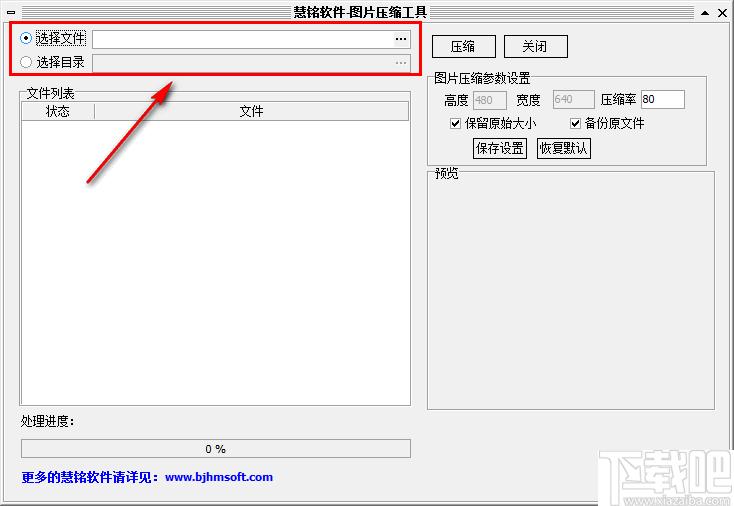
Task: Select the 选择目录 radio button
Action: 26,62
